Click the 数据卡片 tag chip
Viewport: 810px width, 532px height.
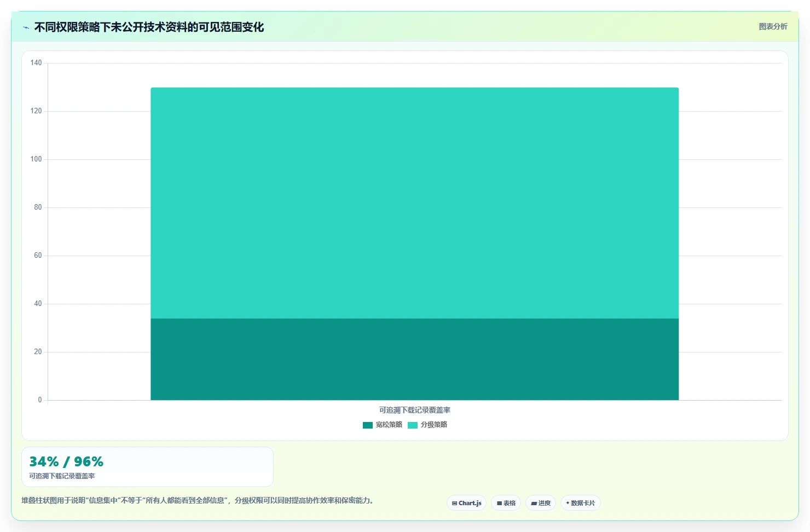581,503
